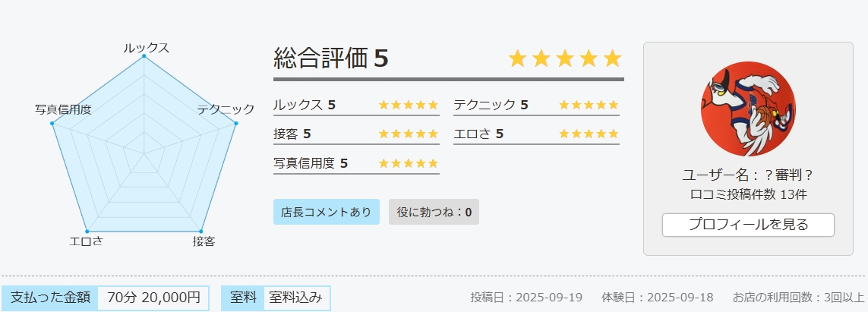Click the 役に勃つね counter button
Image resolution: width=868 pixels, height=312 pixels.
pyautogui.click(x=434, y=212)
